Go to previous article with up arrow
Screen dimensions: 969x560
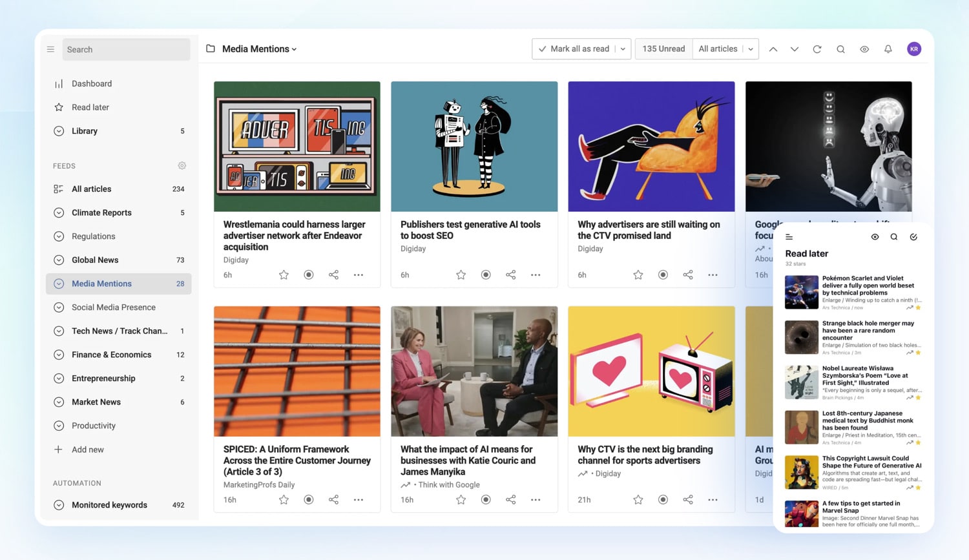(x=773, y=49)
